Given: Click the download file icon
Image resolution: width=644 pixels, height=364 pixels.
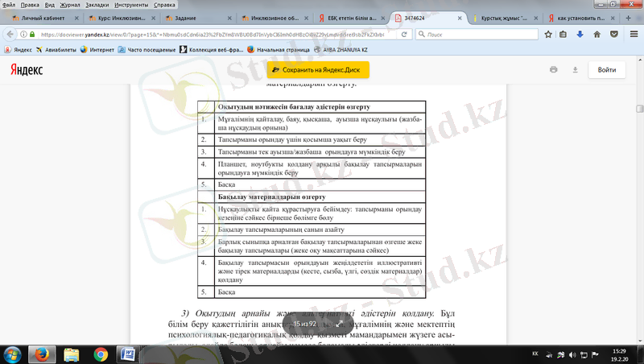Looking at the screenshot, I should point(575,70).
